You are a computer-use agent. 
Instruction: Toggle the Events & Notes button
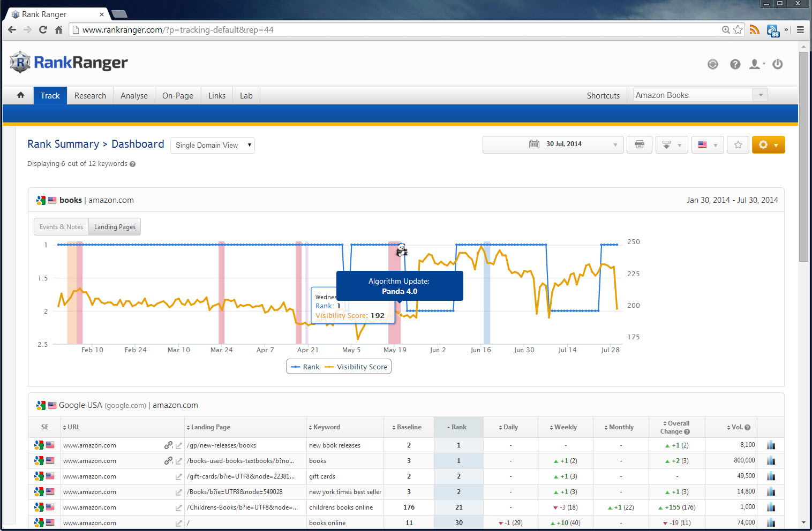(61, 227)
